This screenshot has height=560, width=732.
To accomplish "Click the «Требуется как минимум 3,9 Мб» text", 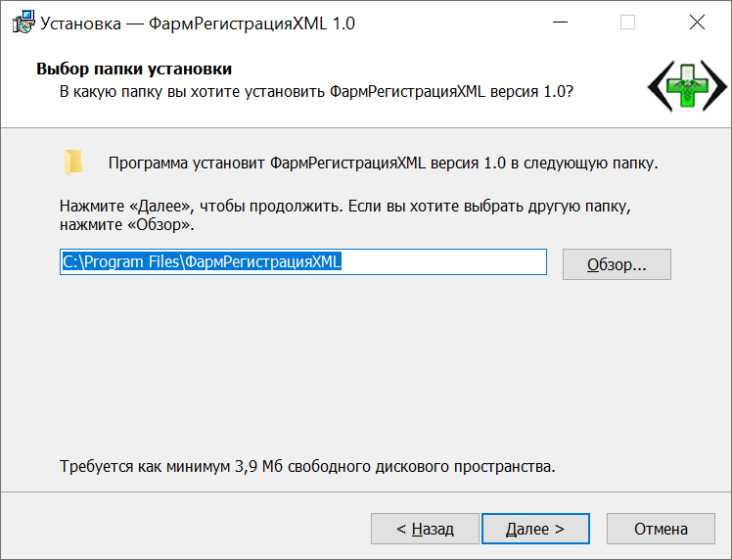I will point(307,466).
